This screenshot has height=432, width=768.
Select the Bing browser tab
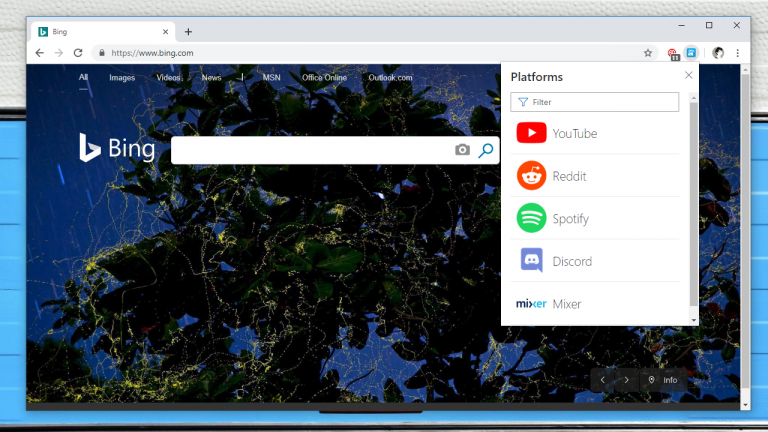pos(102,32)
